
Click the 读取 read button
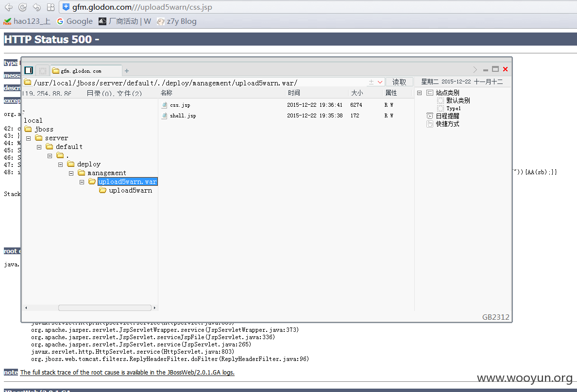tap(399, 82)
